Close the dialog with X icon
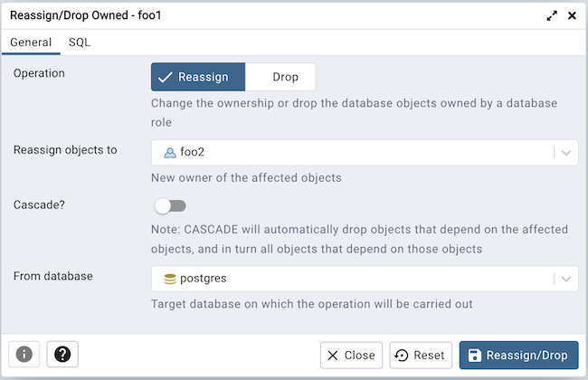 [x=572, y=16]
